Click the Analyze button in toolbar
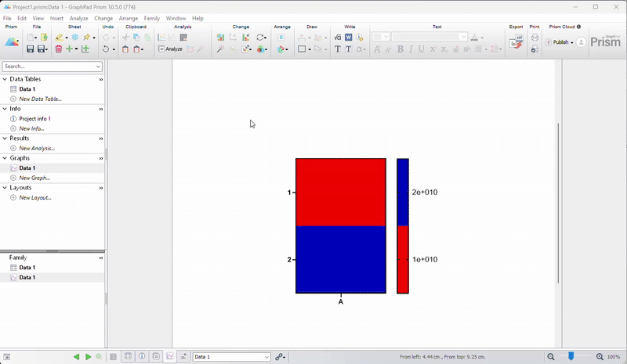The width and height of the screenshot is (627, 364). [x=170, y=49]
